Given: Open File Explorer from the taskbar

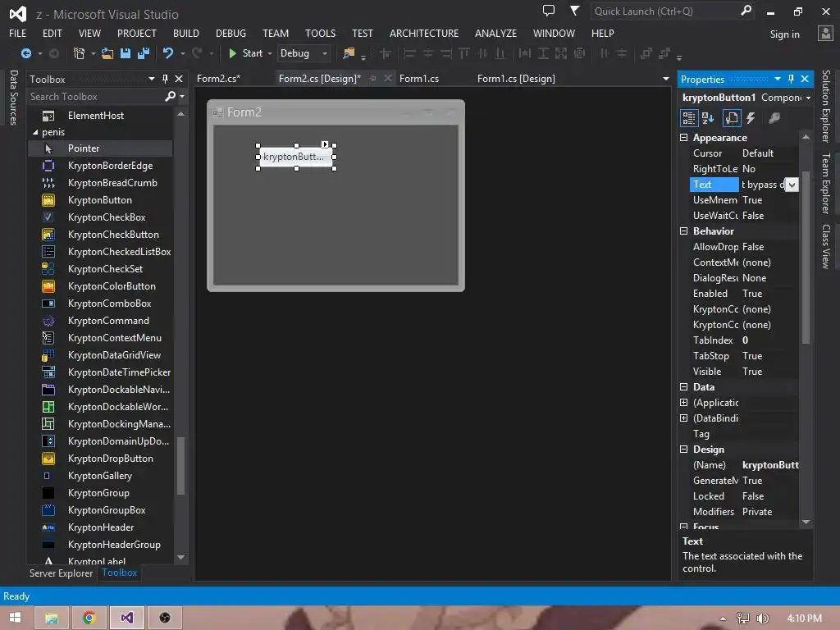Looking at the screenshot, I should point(52,618).
